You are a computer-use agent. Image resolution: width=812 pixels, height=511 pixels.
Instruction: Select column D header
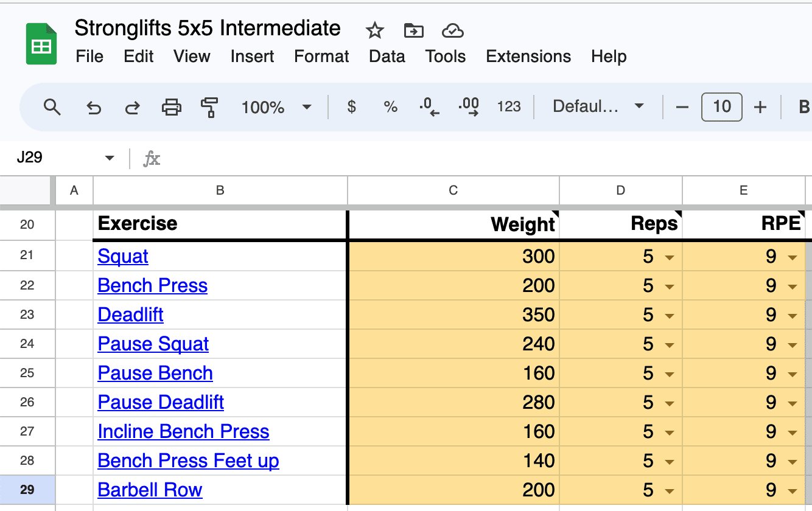[x=621, y=190]
